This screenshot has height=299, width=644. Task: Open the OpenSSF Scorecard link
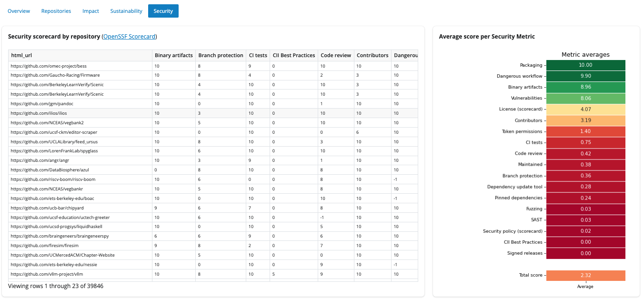[130, 37]
